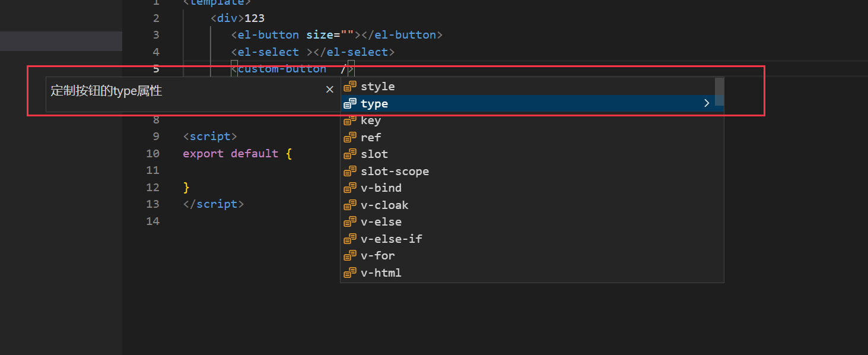Click export default on line 10
The height and width of the screenshot is (355, 868).
click(x=231, y=154)
